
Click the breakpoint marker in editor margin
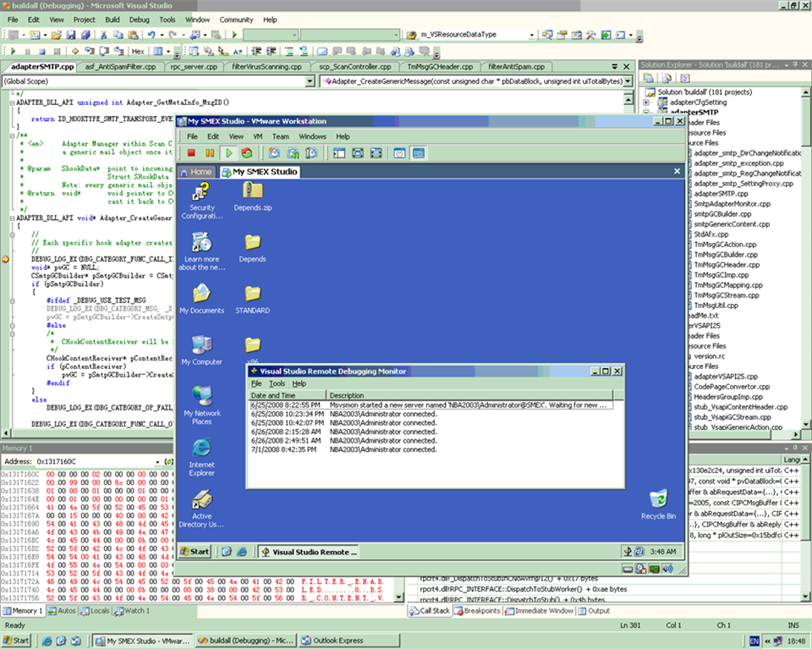5,259
